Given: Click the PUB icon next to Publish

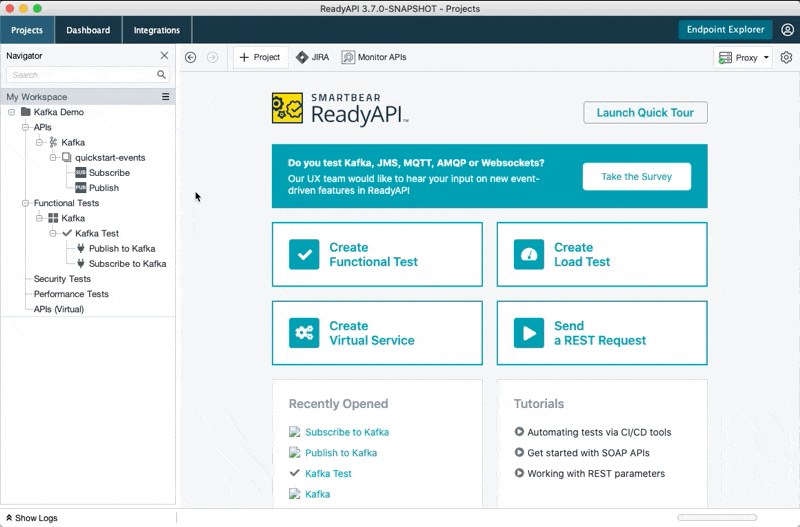Looking at the screenshot, I should pyautogui.click(x=81, y=188).
